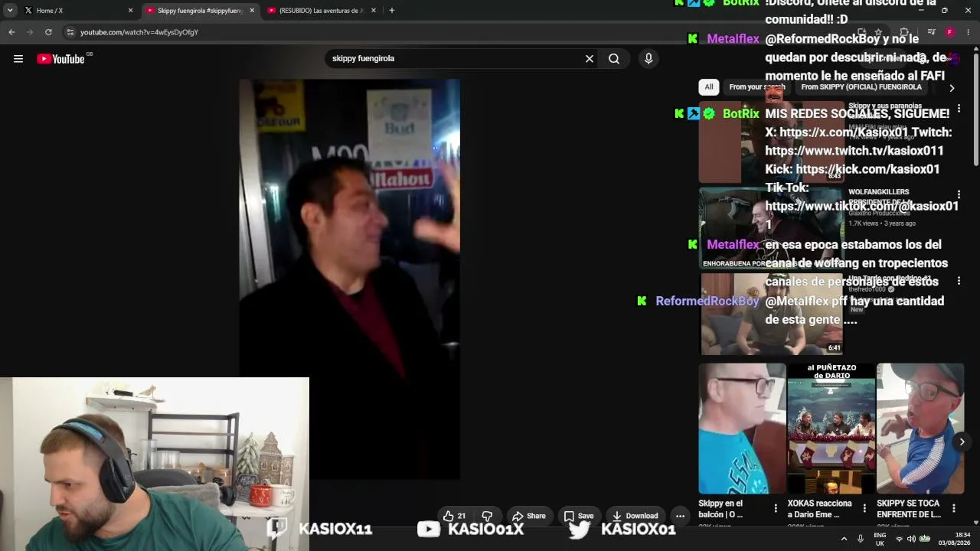Open the taskbar volume control
980x551 pixels.
911,539
